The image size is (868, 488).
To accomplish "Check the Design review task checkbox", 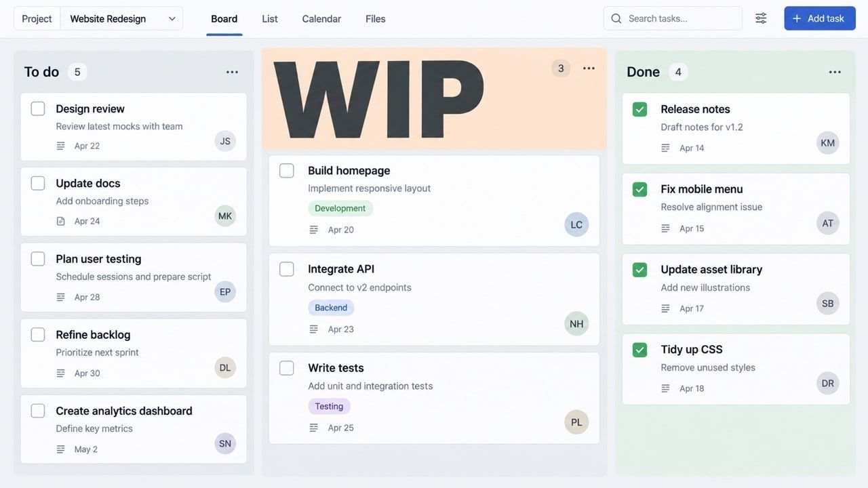I will tap(38, 108).
